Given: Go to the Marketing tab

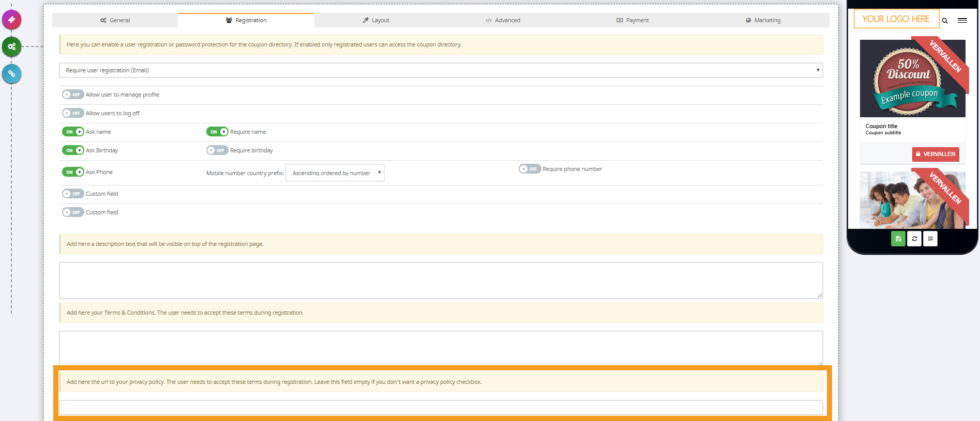Looking at the screenshot, I should (x=763, y=20).
